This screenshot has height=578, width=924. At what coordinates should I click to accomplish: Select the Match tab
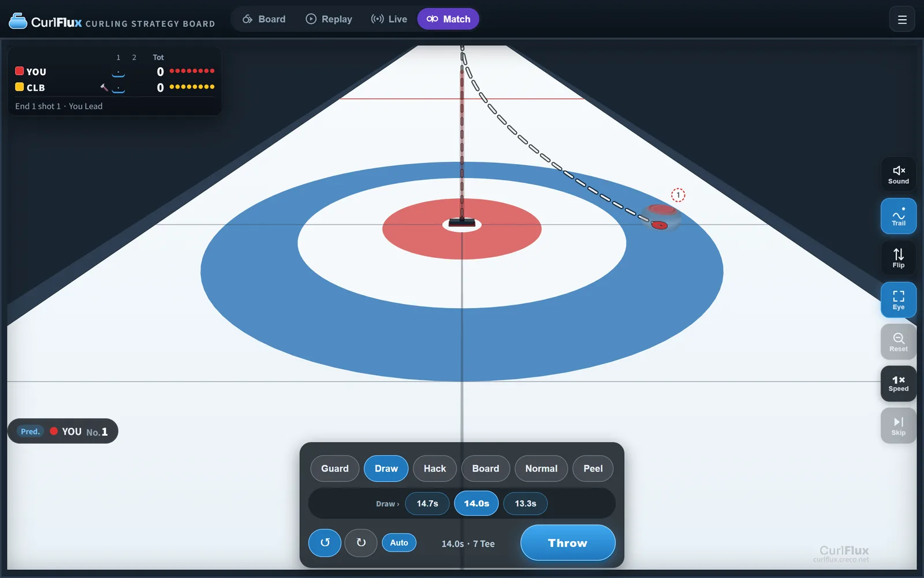(x=448, y=19)
